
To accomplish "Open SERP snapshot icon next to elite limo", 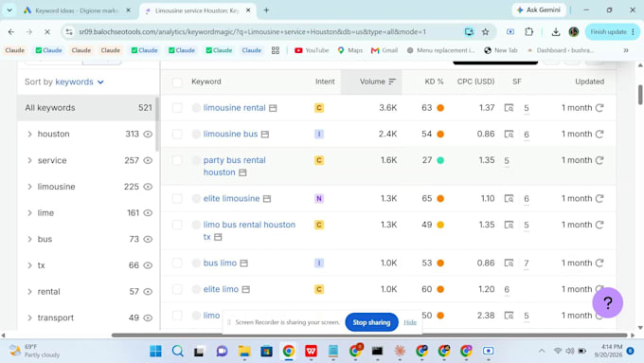I will pyautogui.click(x=245, y=289).
